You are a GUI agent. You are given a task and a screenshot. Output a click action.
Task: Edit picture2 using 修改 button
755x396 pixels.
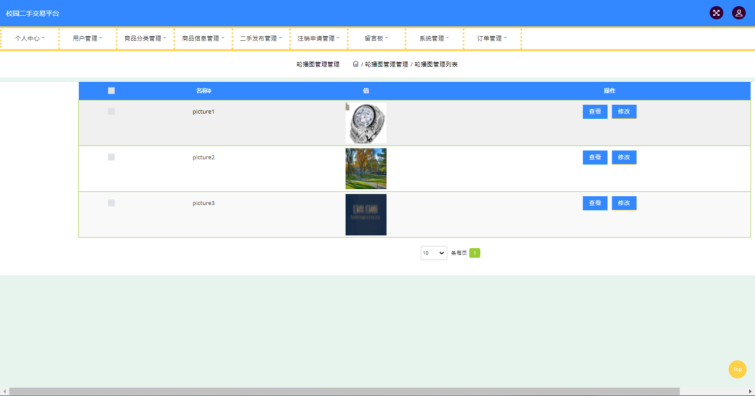click(624, 157)
